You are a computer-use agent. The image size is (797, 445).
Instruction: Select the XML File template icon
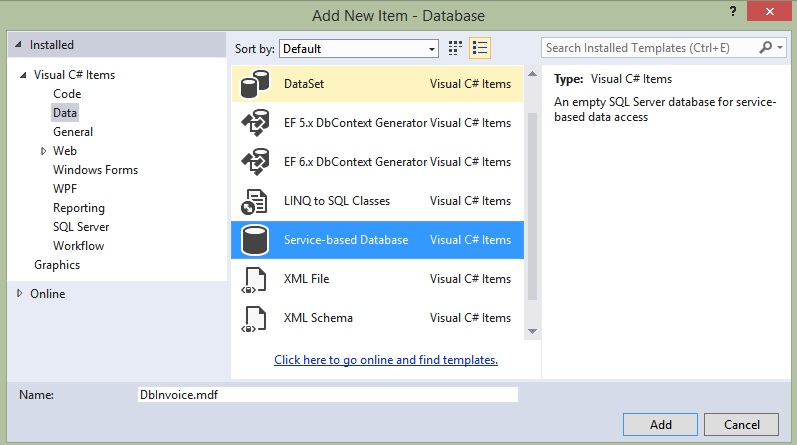coord(253,279)
